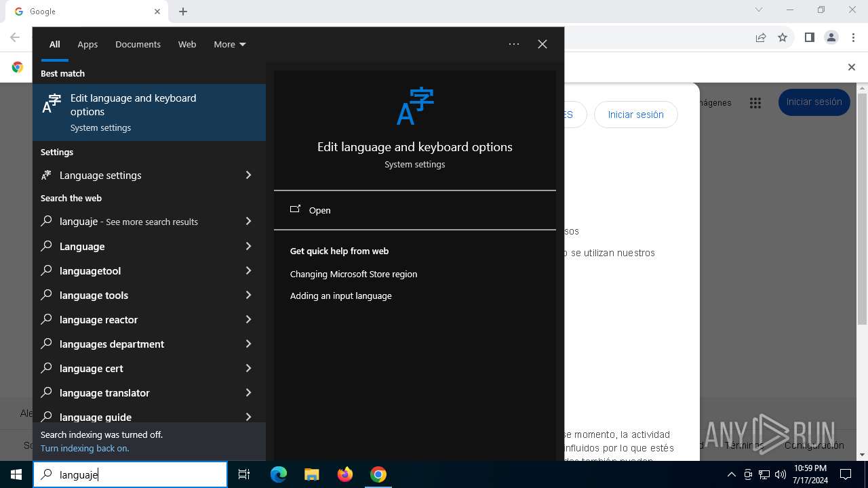Open Task View from the taskbar

pos(244,474)
